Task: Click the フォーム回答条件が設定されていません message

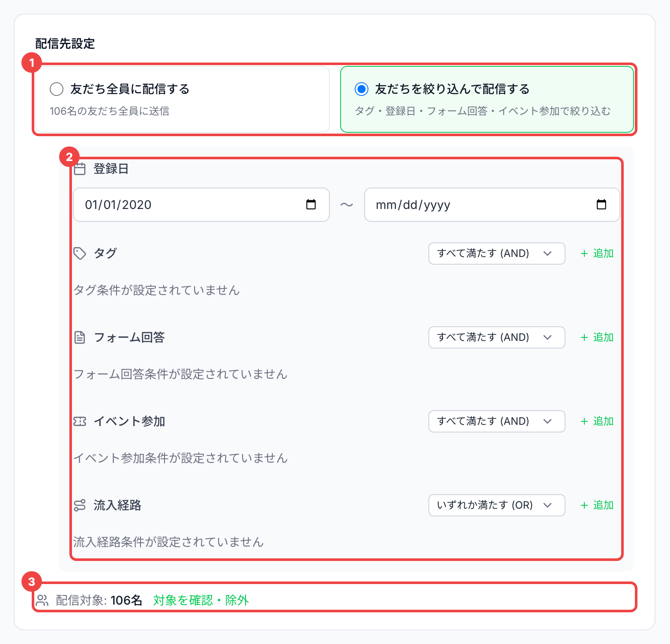Action: 180,374
